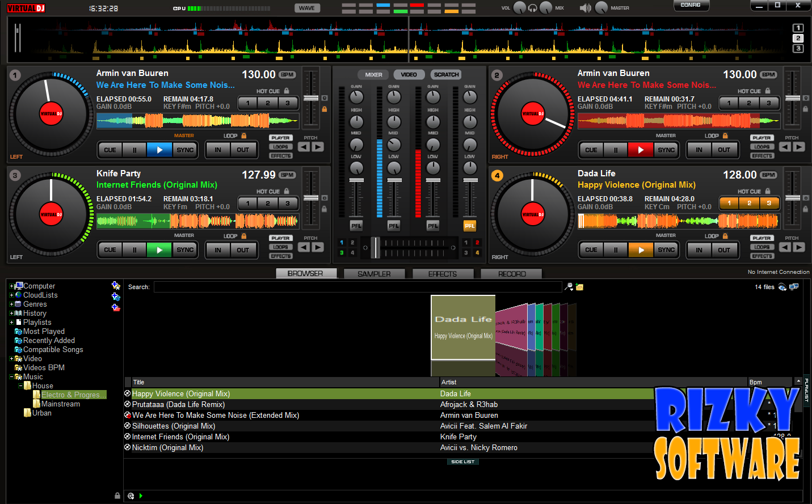Click BPM button on deck 4
The width and height of the screenshot is (812, 504).
click(x=768, y=175)
